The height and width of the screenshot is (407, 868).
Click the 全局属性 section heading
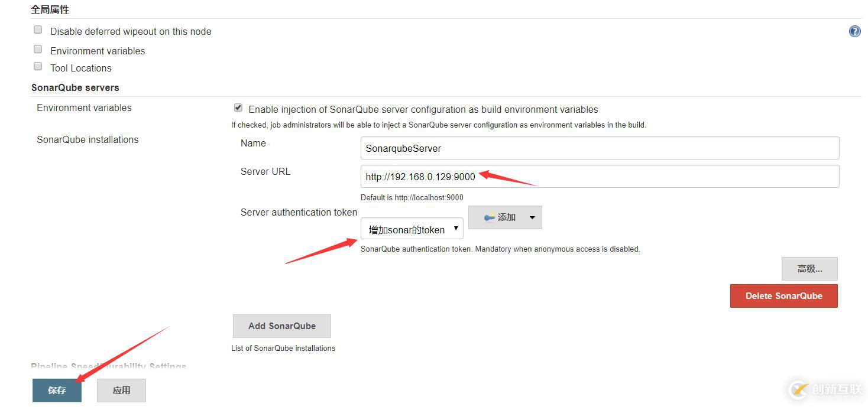click(50, 9)
